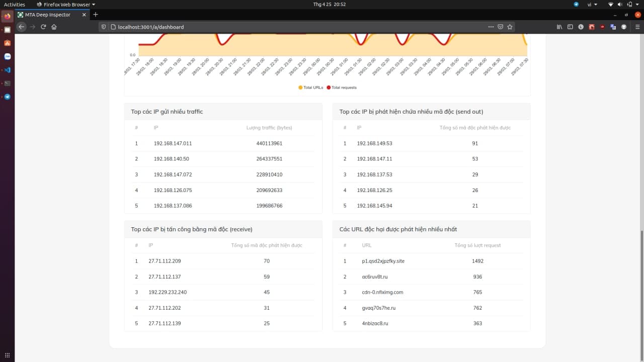
Task: Show the sidebars toggle icon
Action: coord(570,27)
